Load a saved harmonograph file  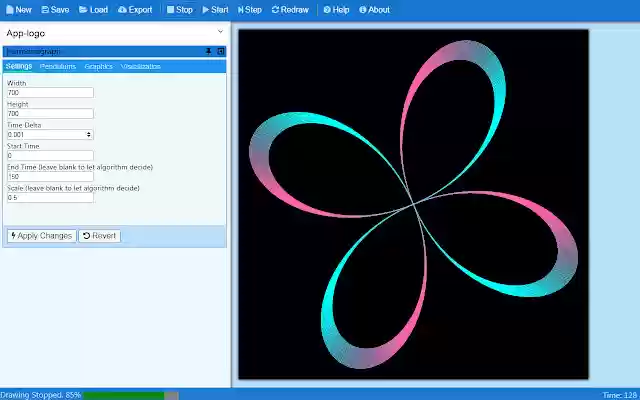[x=93, y=9]
